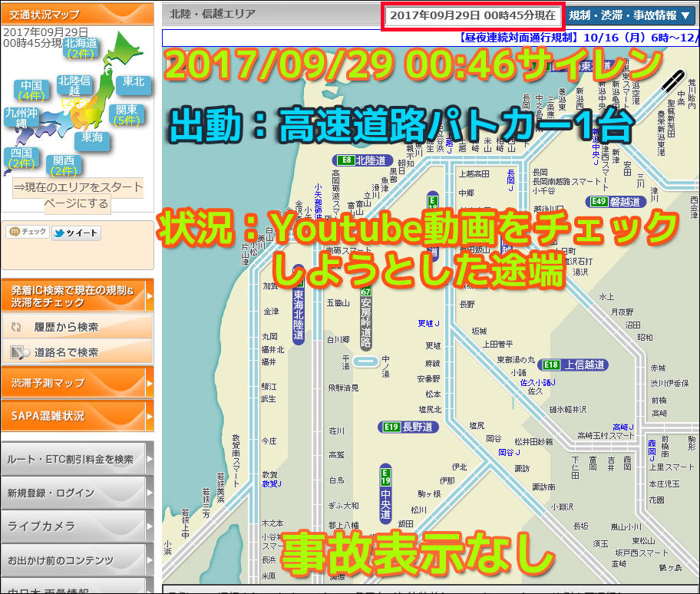Select 関西 (2件) region button
Screen dimensions: 700x594
64,166
